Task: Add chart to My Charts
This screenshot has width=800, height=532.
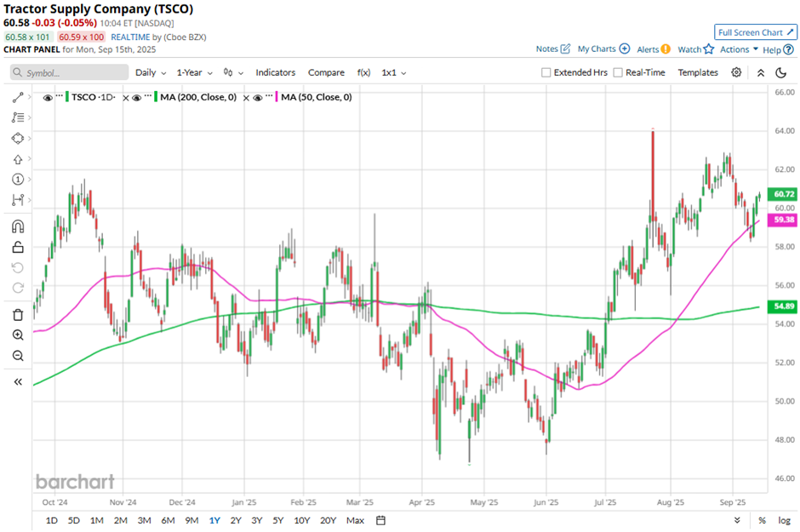Action: tap(603, 49)
